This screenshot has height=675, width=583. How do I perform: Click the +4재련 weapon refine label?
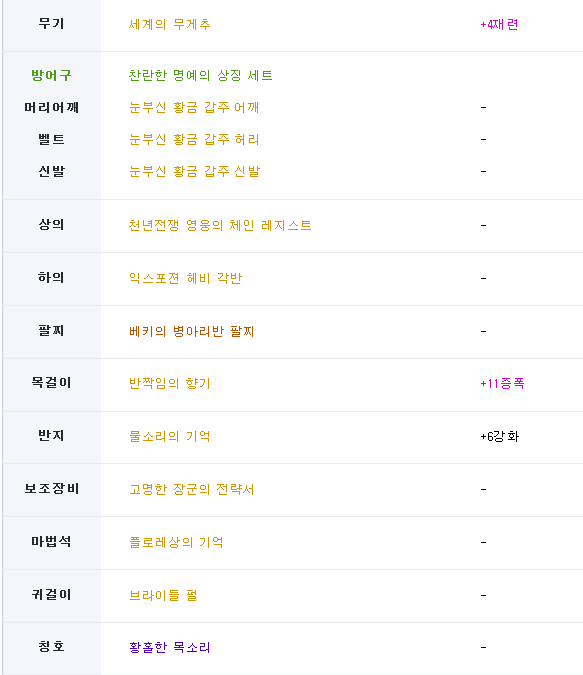tap(499, 24)
